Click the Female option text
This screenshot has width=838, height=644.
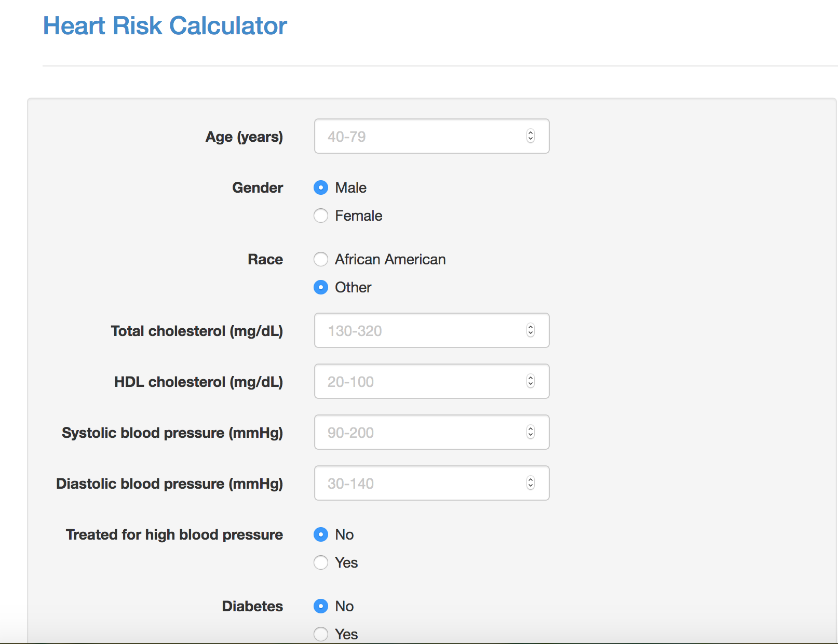(x=359, y=216)
